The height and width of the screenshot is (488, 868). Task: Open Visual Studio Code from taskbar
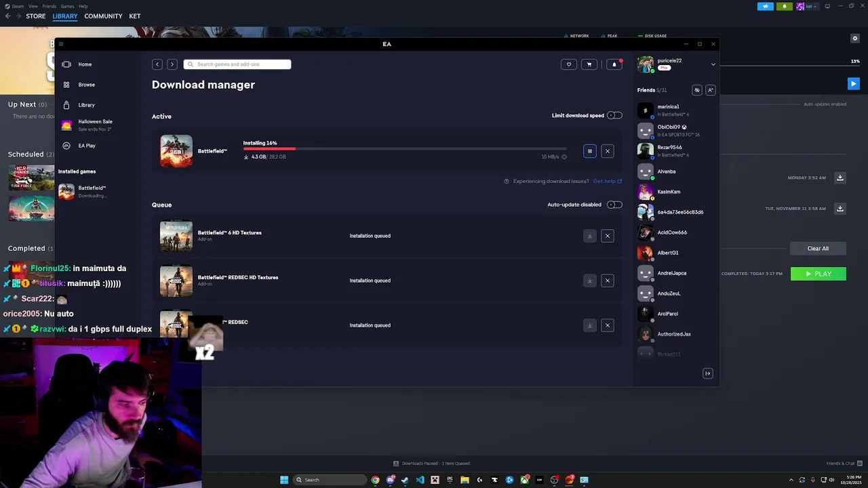coord(420,480)
